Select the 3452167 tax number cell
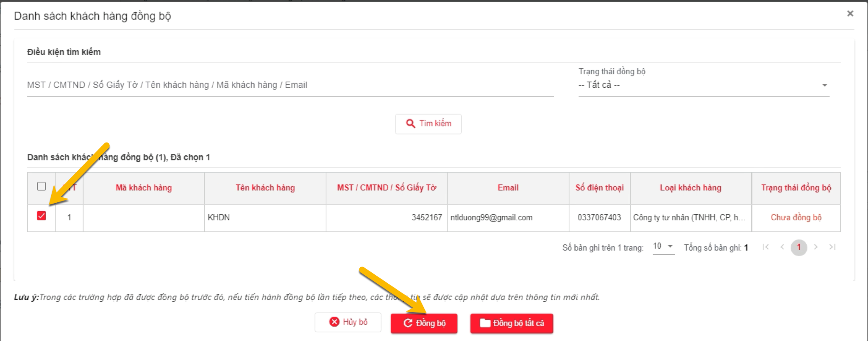868x341 pixels. click(x=387, y=218)
